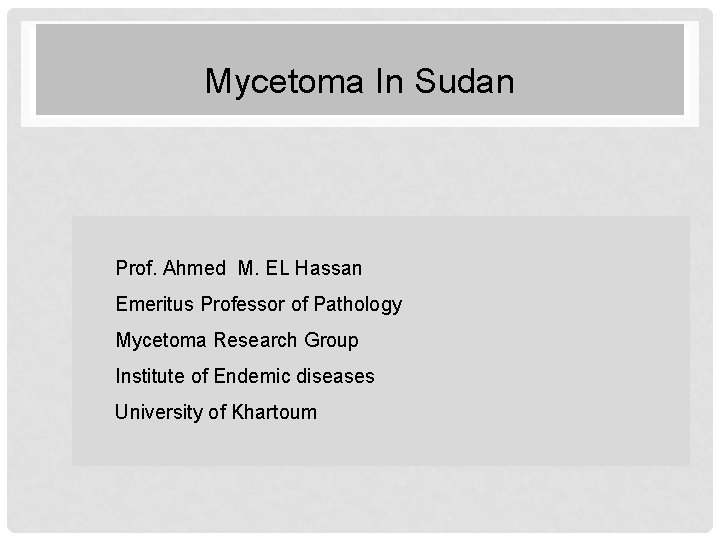Select the surname Hassan
Image resolution: width=720 pixels, height=540 pixels.
click(x=328, y=268)
